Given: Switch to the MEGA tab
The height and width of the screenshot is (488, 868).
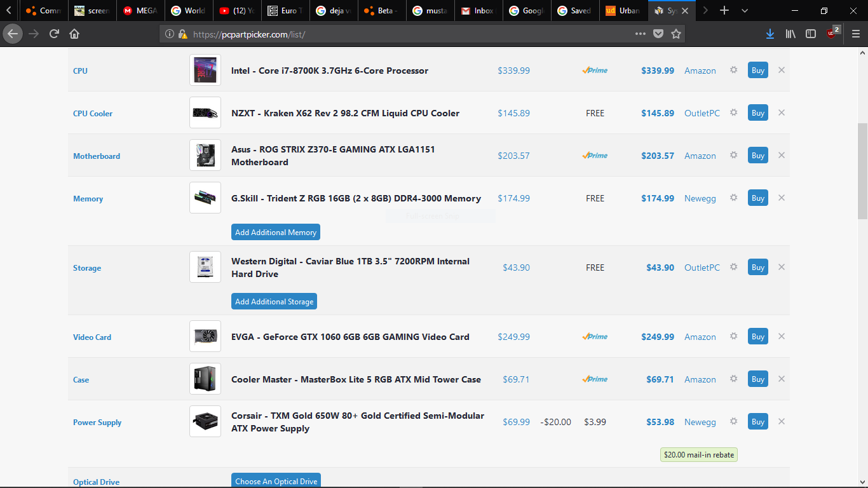Looking at the screenshot, I should coord(140,11).
